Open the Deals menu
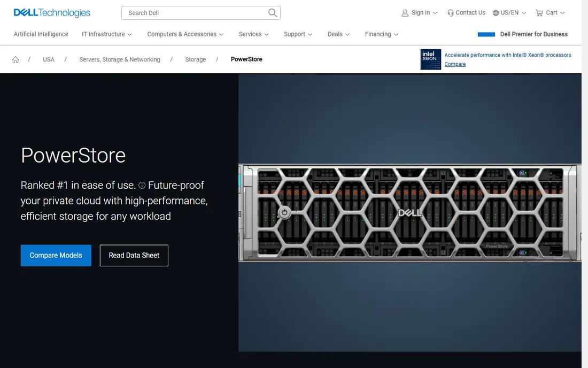This screenshot has width=588, height=368. click(x=338, y=34)
